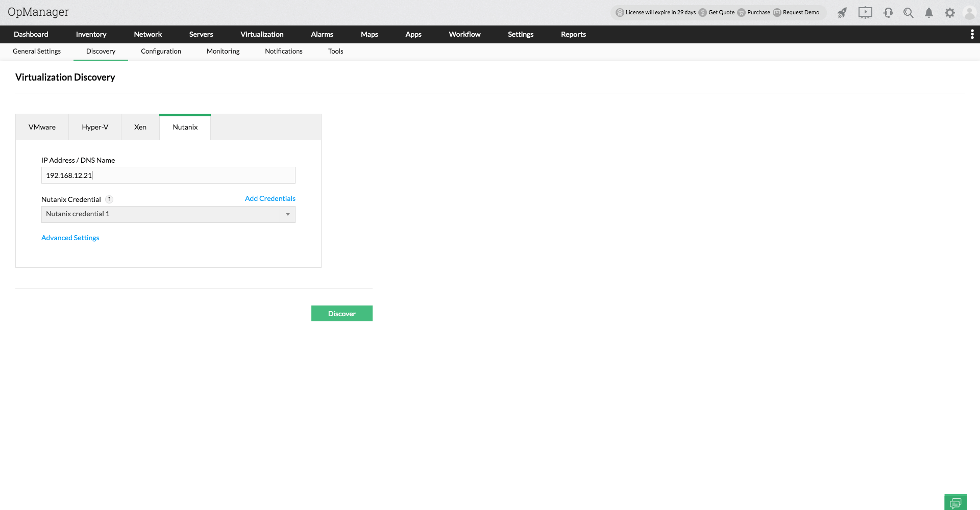980x510 pixels.
Task: Switch to Monitoring sub-tab
Action: [x=223, y=52]
